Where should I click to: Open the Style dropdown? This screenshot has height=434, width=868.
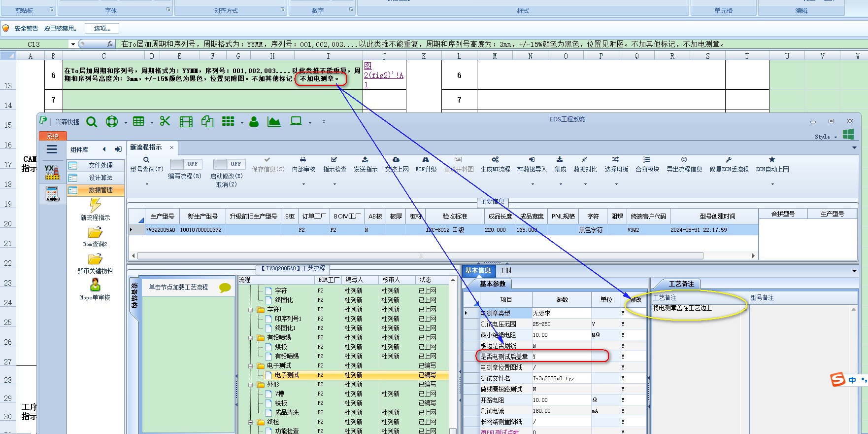(826, 137)
